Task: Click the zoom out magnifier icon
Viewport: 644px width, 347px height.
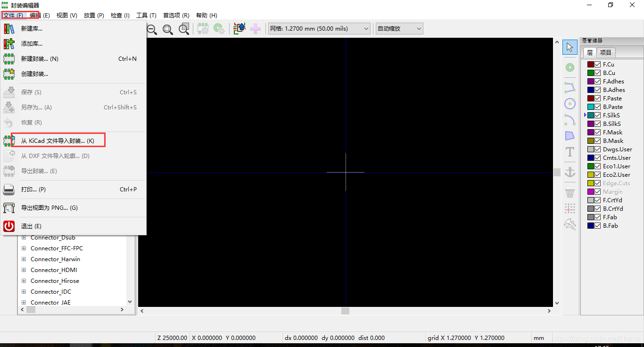Action: pyautogui.click(x=152, y=29)
